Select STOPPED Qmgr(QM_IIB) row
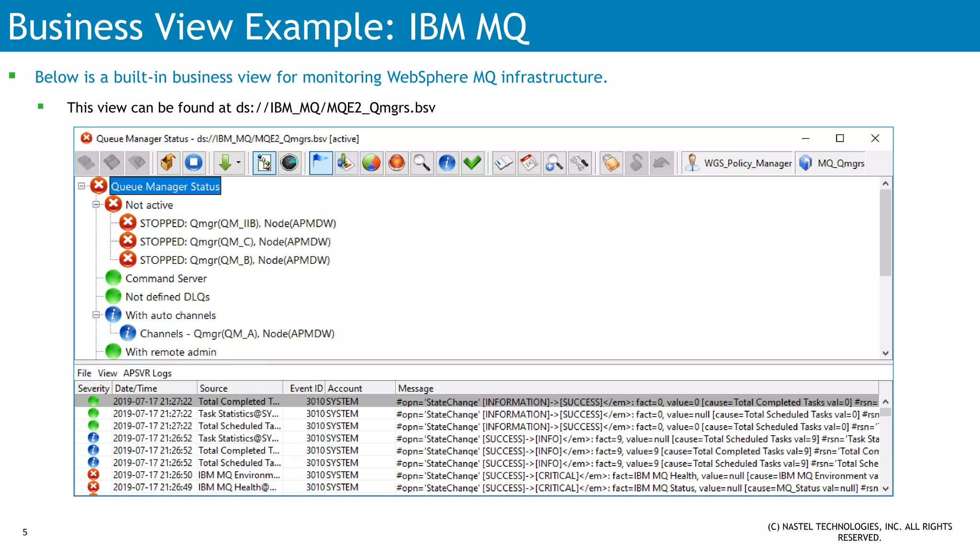 [238, 223]
